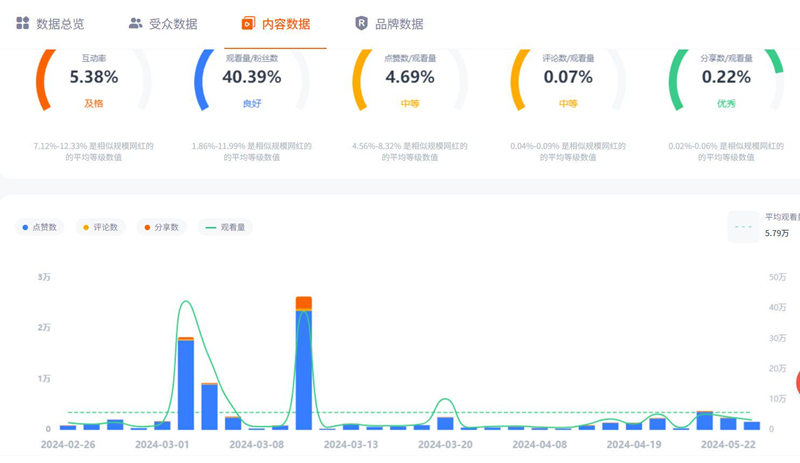Click the 互动率 5.38% gauge
Viewport: 800px width, 463px height.
click(x=94, y=78)
